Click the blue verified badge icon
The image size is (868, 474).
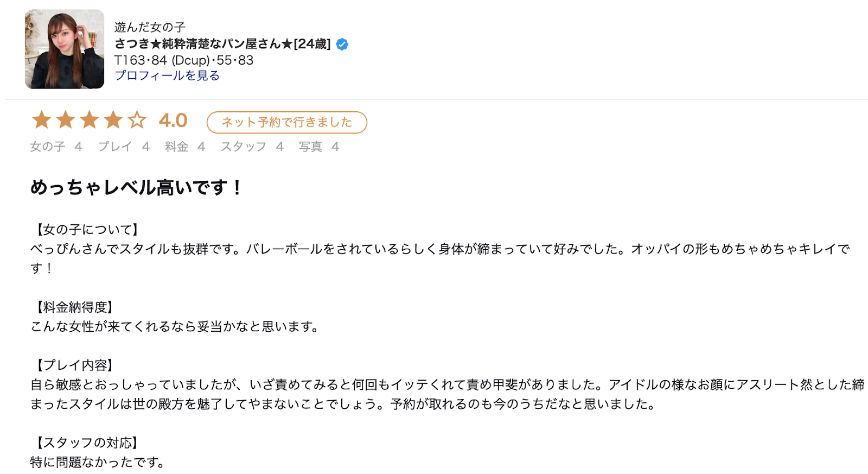342,45
